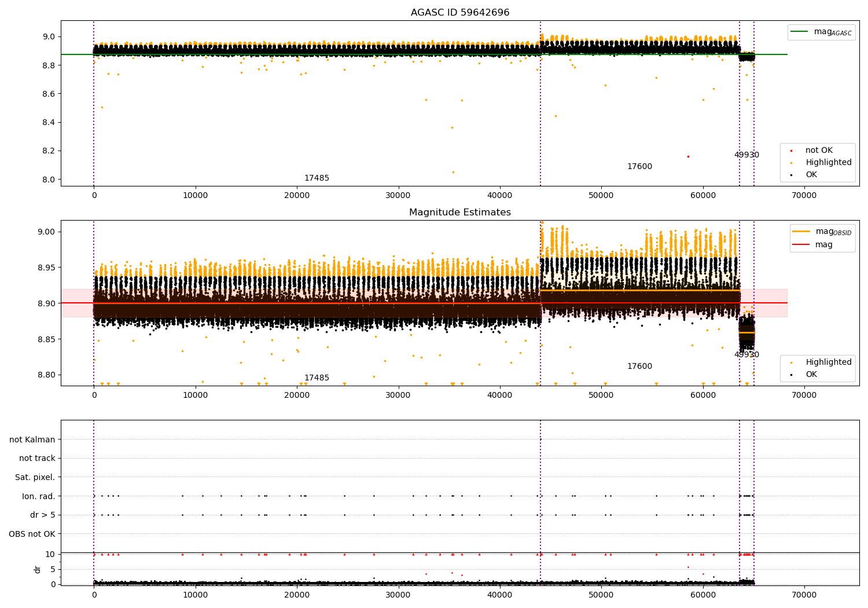Click the red 'not OK' legend marker in top plot
The width and height of the screenshot is (868, 608).
[x=791, y=151]
